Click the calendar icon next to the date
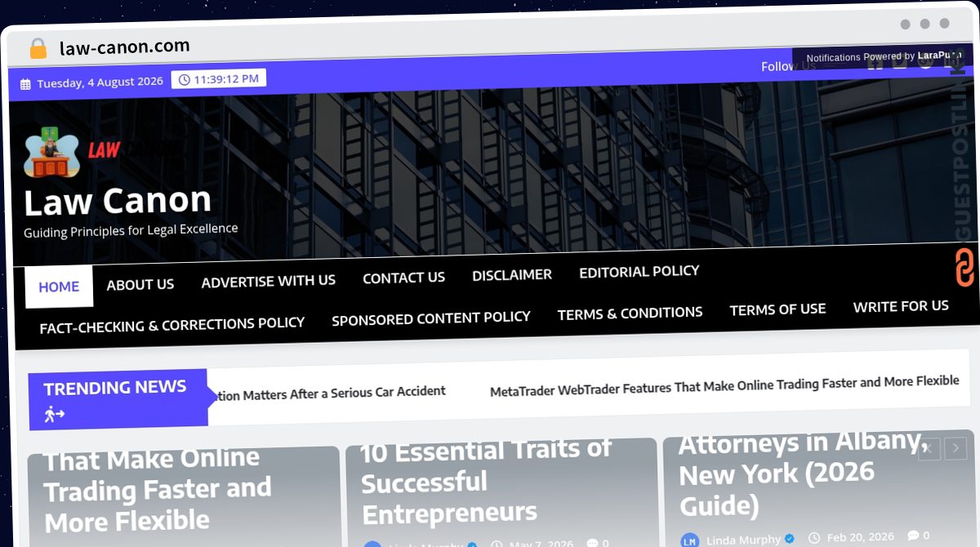 [25, 83]
